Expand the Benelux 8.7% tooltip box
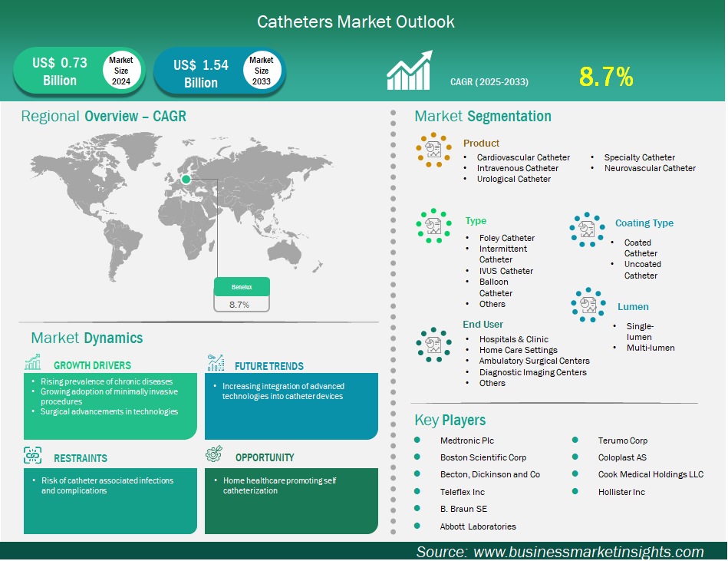 point(242,294)
